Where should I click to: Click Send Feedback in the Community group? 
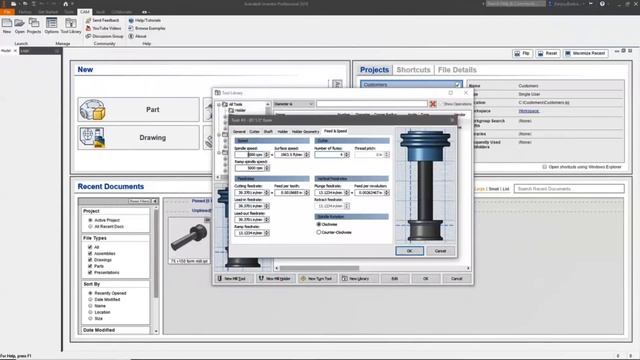click(102, 20)
